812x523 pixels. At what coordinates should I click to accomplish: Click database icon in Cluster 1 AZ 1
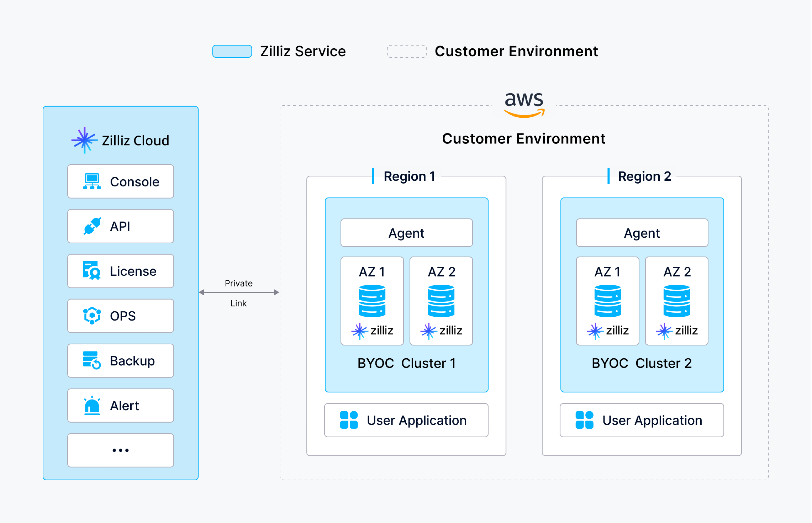pyautogui.click(x=372, y=301)
